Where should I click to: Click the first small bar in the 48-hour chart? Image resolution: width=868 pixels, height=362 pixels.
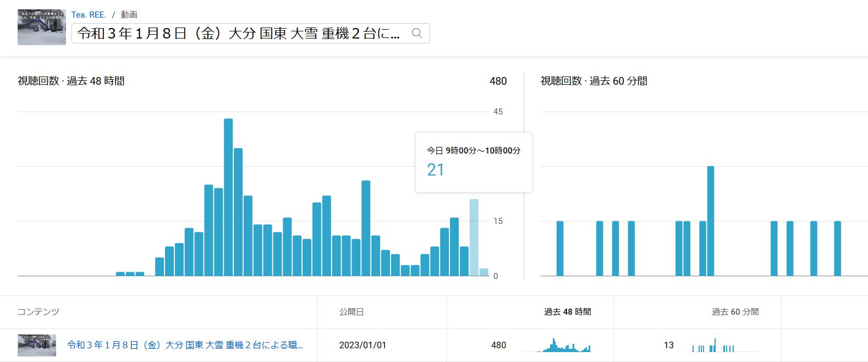click(x=120, y=273)
